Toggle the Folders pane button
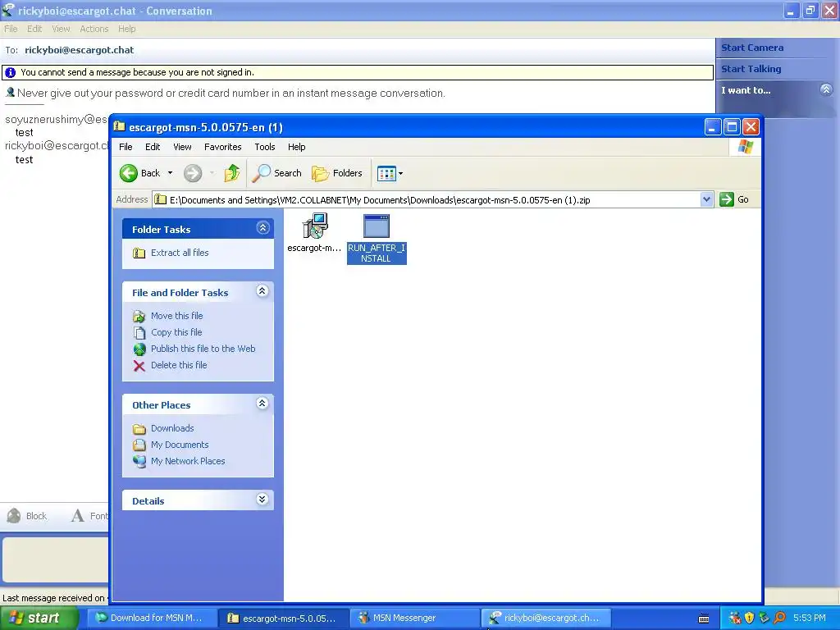The width and height of the screenshot is (840, 630). click(337, 173)
